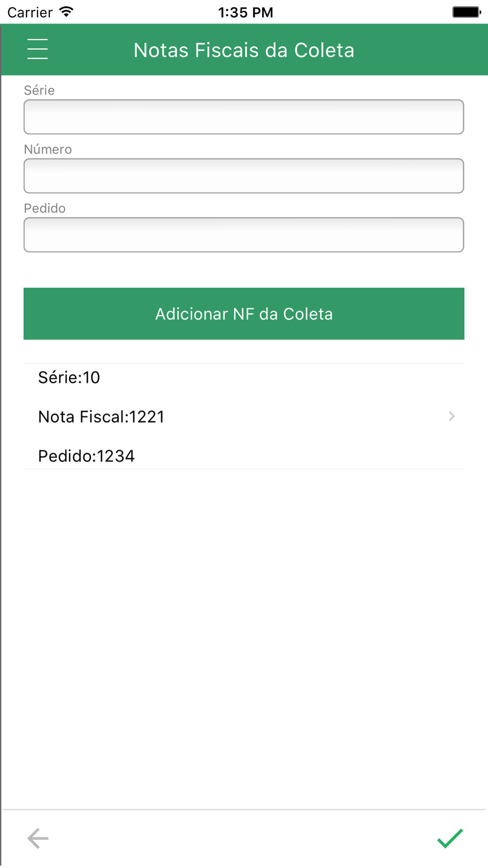Tap the green checkmark to confirm
Image resolution: width=488 pixels, height=868 pixels.
pyautogui.click(x=450, y=838)
